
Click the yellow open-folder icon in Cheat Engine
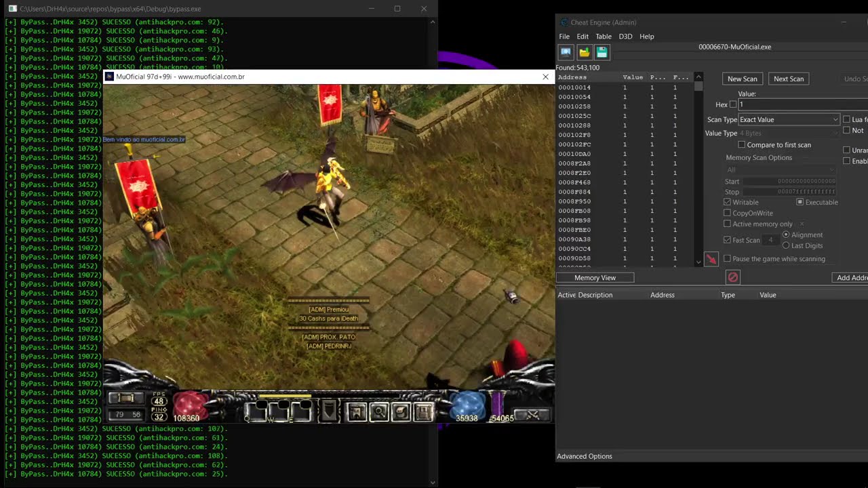(584, 52)
